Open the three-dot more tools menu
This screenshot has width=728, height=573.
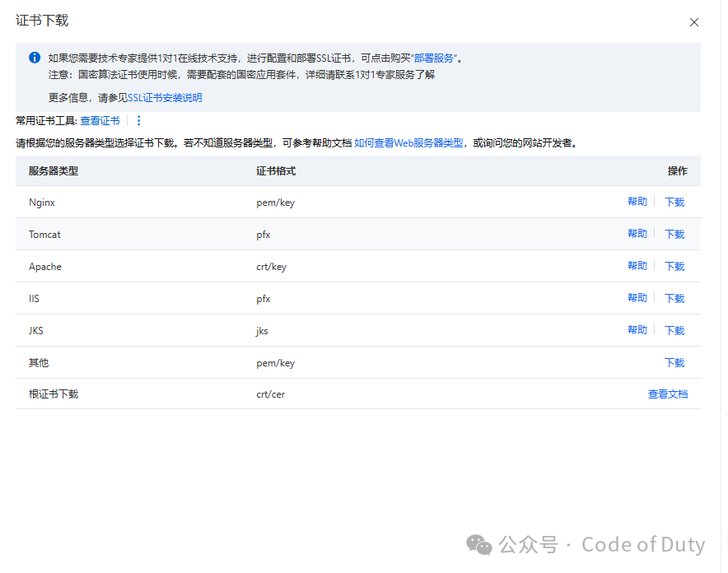(x=138, y=121)
